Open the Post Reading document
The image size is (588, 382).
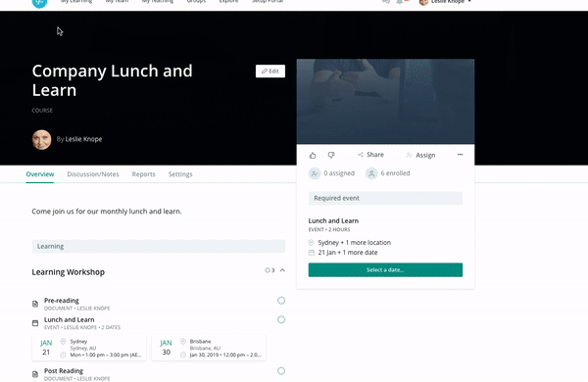click(x=64, y=371)
